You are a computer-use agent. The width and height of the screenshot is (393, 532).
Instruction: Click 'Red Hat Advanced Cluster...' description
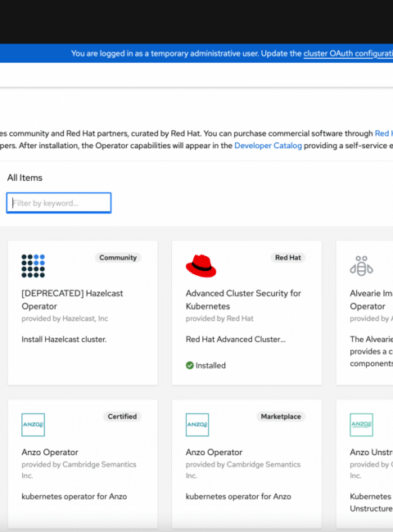[236, 340]
